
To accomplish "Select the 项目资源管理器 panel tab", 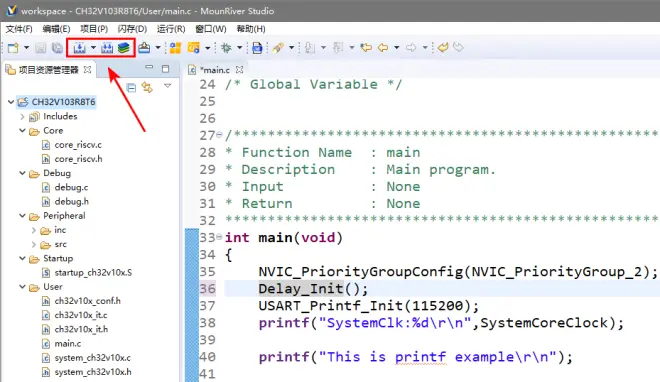I will [48, 70].
